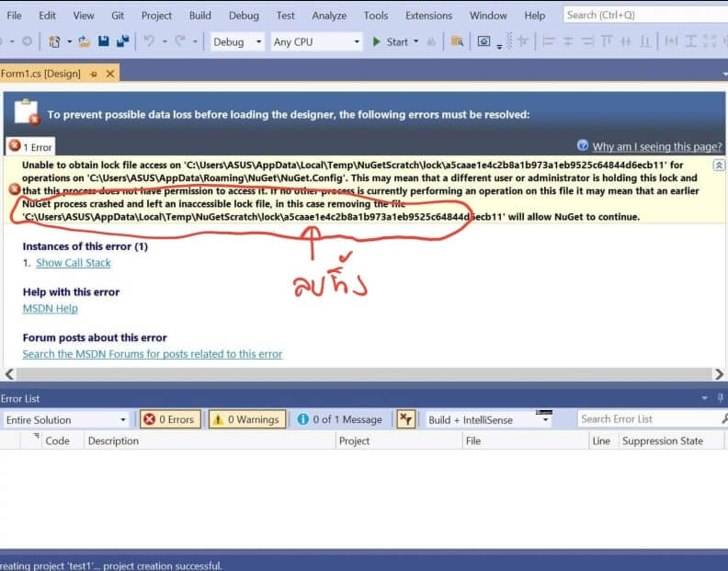Click the screenshot/diagnostics icon after Find in Files
The height and width of the screenshot is (571, 728).
pyautogui.click(x=483, y=41)
